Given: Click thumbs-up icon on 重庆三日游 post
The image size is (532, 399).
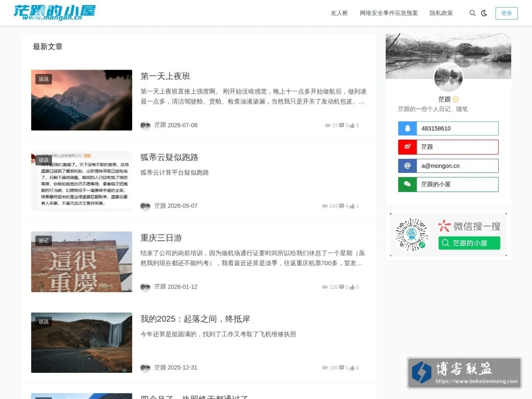Looking at the screenshot, I should point(352,287).
